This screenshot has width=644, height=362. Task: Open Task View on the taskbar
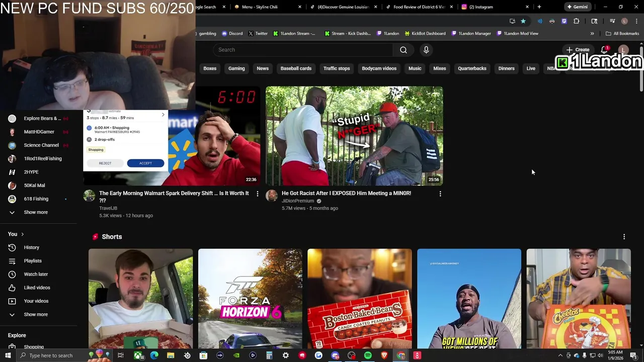[x=121, y=355]
